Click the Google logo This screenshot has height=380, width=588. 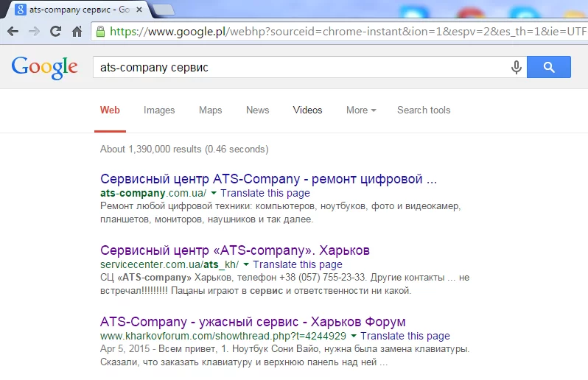click(x=45, y=68)
